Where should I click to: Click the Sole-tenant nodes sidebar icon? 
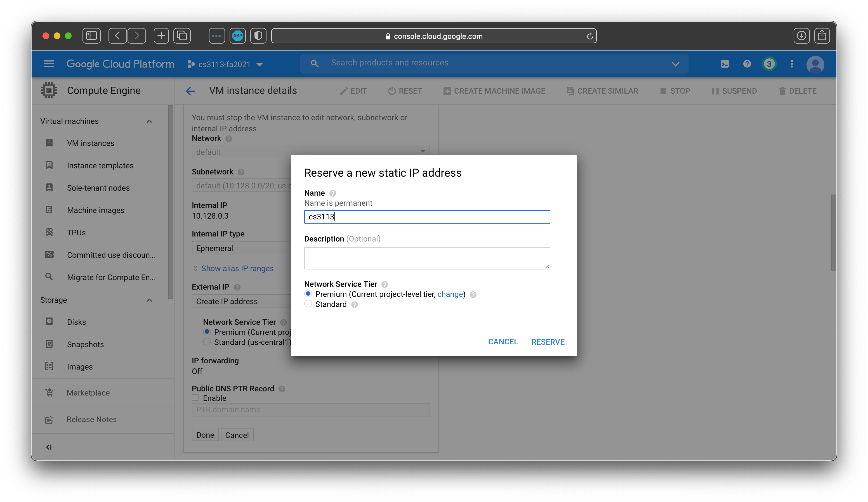49,188
